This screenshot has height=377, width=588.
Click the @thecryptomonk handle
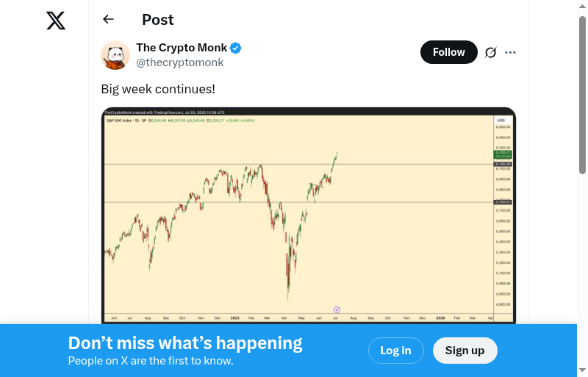coord(180,62)
